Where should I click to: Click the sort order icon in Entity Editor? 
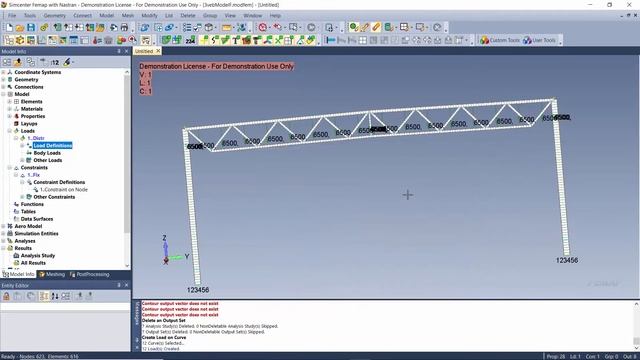(55, 296)
